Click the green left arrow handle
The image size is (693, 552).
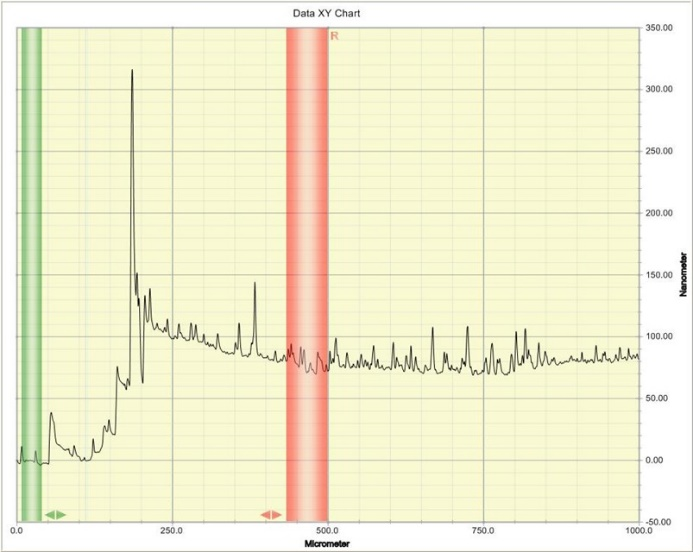tap(50, 514)
